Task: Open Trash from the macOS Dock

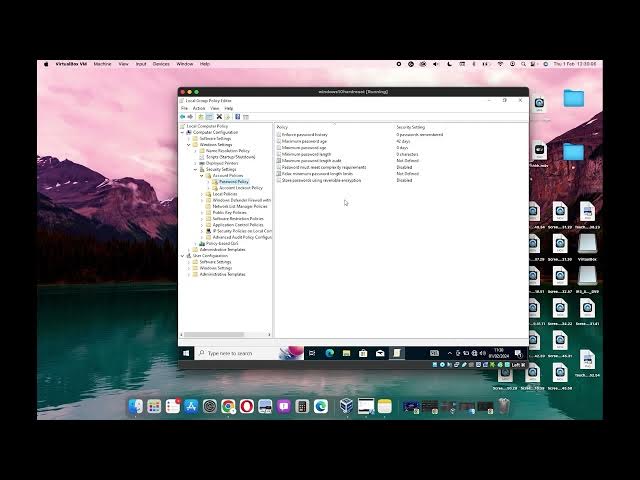Action: (504, 406)
